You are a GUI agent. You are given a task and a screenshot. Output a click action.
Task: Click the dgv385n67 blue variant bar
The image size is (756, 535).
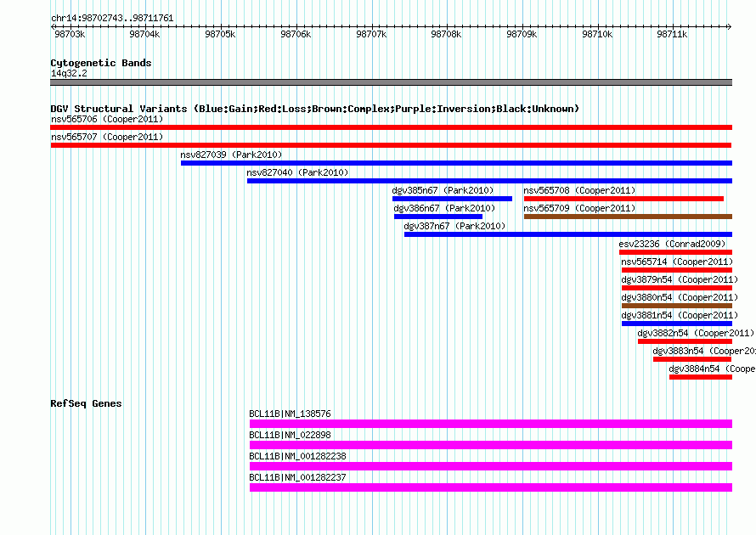coord(452,199)
